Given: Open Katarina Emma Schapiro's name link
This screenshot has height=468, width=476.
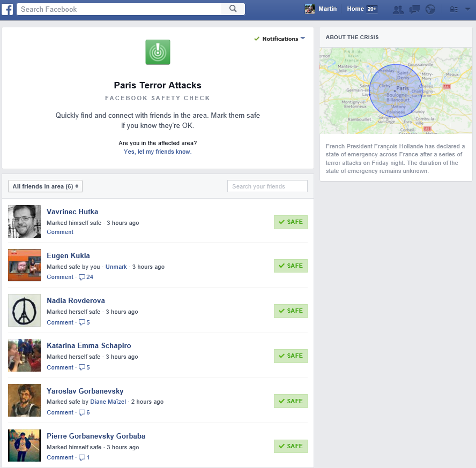Looking at the screenshot, I should pos(89,345).
